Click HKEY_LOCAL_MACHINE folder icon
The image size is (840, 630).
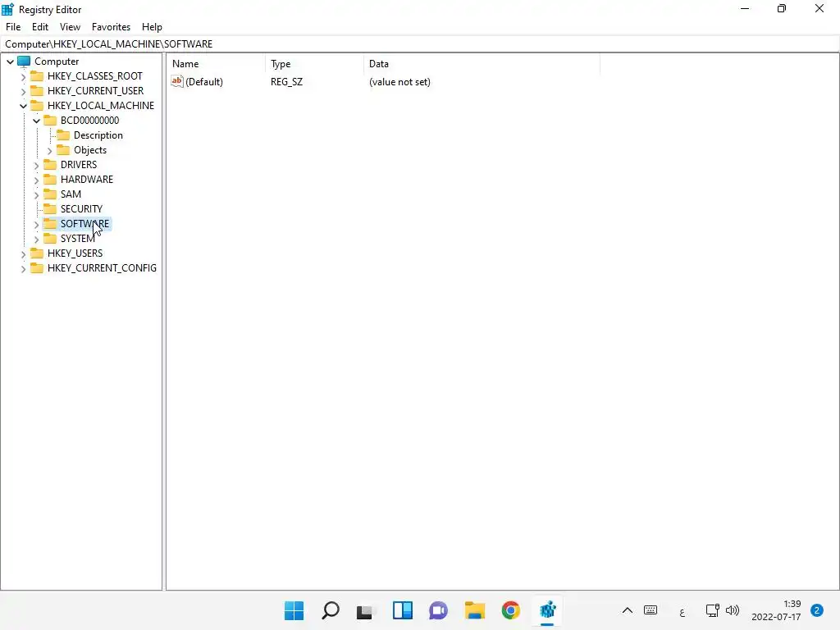[x=36, y=106]
